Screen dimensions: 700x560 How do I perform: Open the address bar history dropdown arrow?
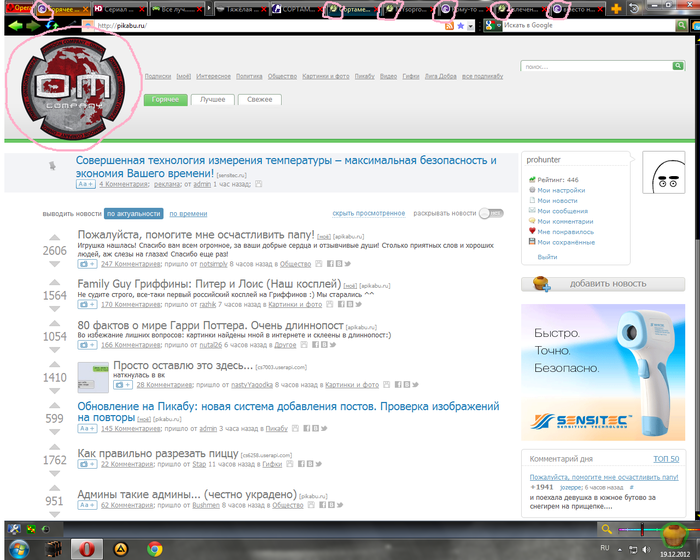[471, 26]
